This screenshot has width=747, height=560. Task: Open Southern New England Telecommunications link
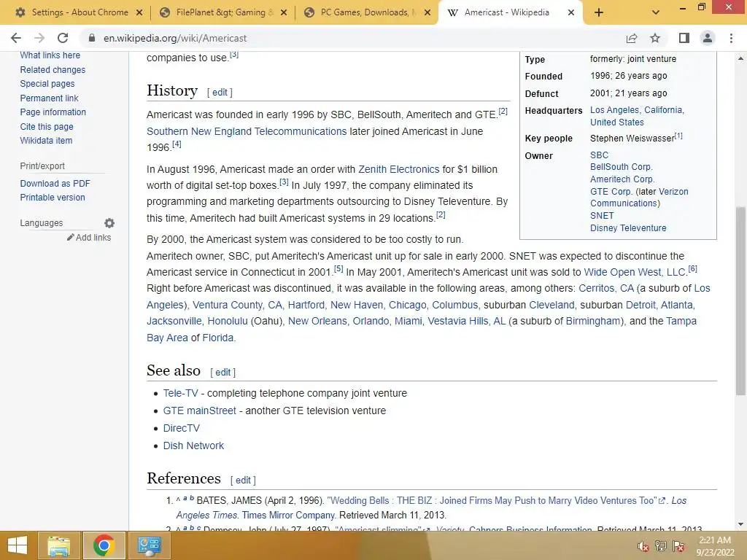[247, 131]
